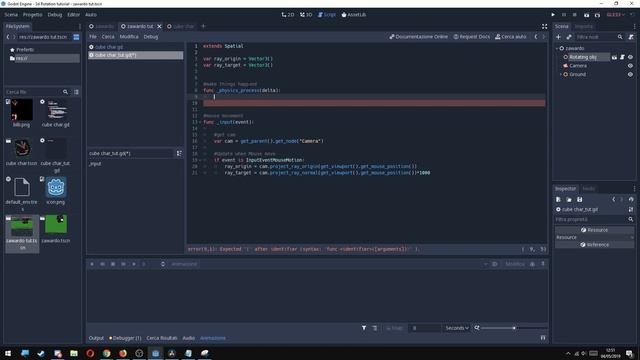Open Progetto menu
The image size is (640, 360).
point(33,15)
